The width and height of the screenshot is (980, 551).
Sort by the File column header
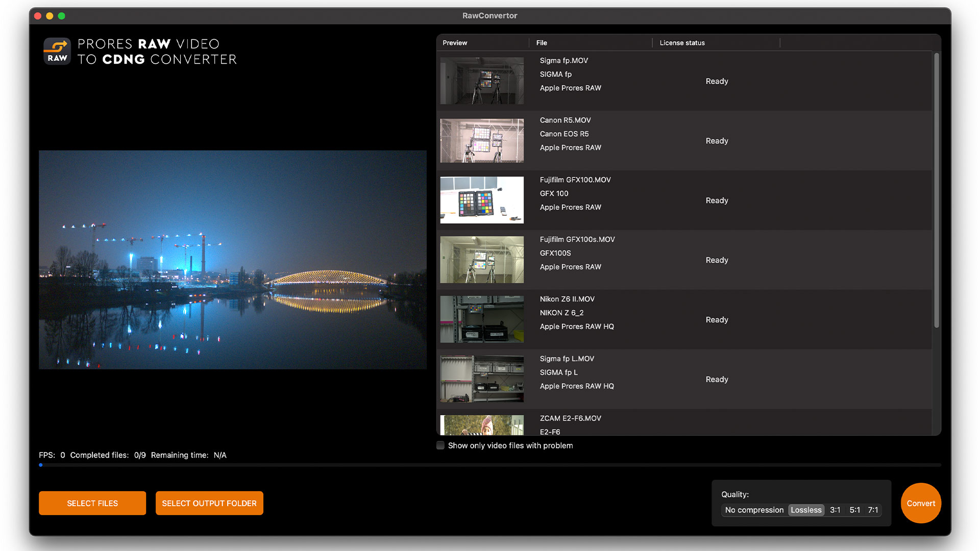click(542, 43)
